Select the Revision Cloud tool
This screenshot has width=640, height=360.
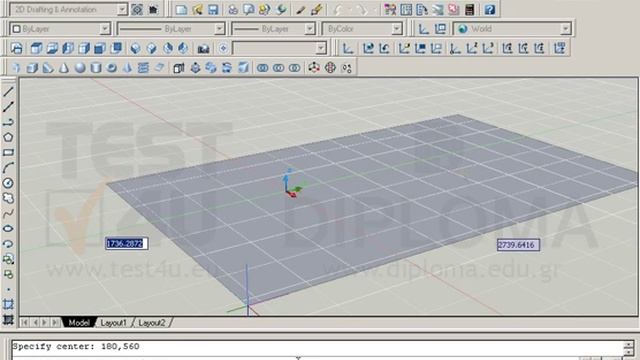click(8, 198)
